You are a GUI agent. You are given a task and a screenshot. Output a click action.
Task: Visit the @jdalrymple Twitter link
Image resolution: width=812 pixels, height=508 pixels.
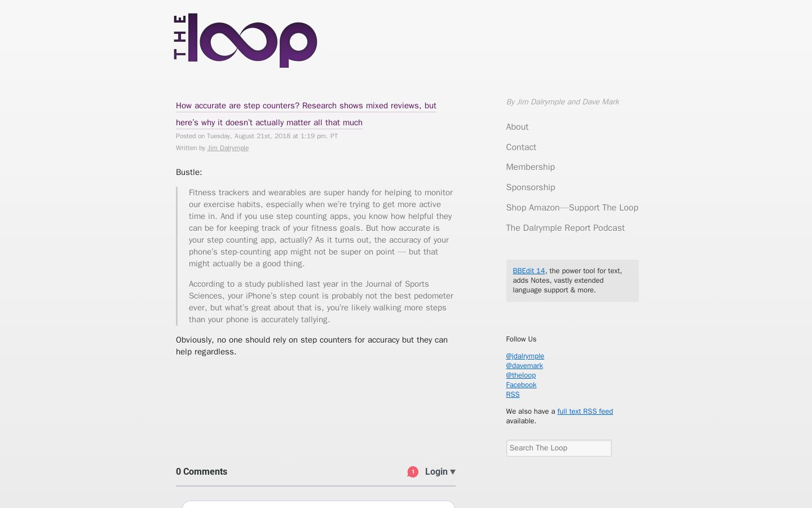[525, 356]
